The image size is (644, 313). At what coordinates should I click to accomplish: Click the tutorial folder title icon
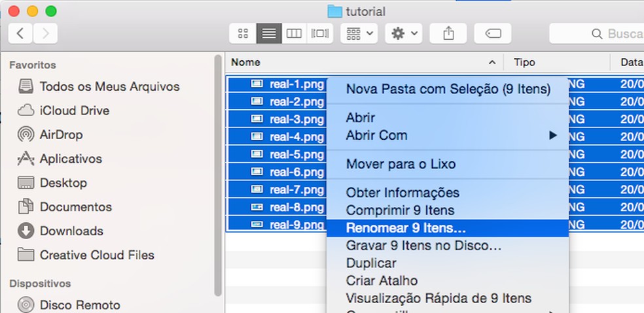click(x=334, y=12)
